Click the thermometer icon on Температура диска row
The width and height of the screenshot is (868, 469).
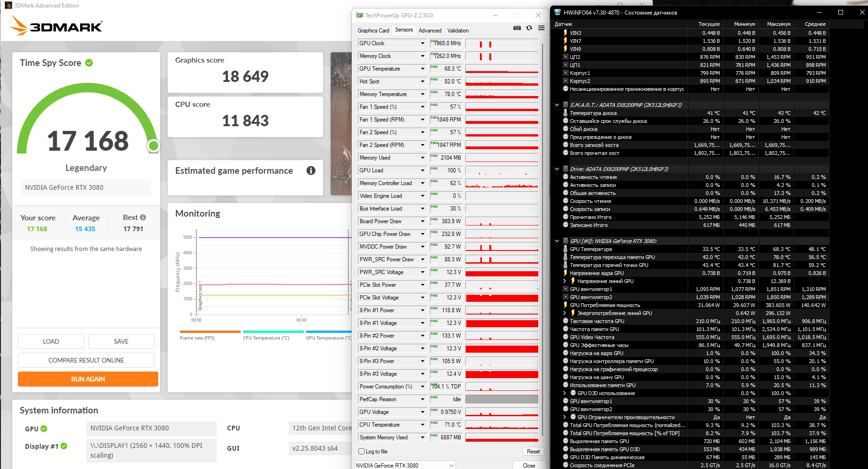566,113
